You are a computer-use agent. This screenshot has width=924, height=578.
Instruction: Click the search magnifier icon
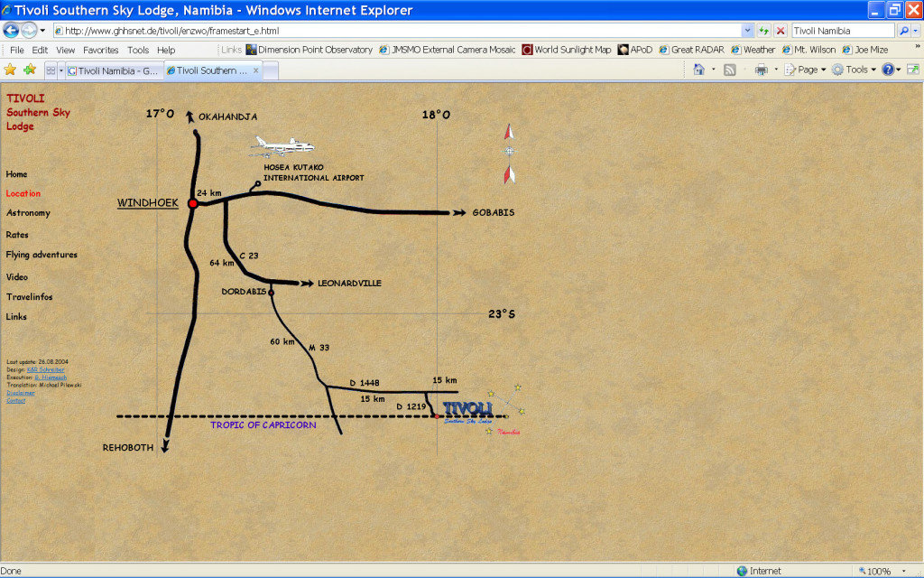[903, 30]
